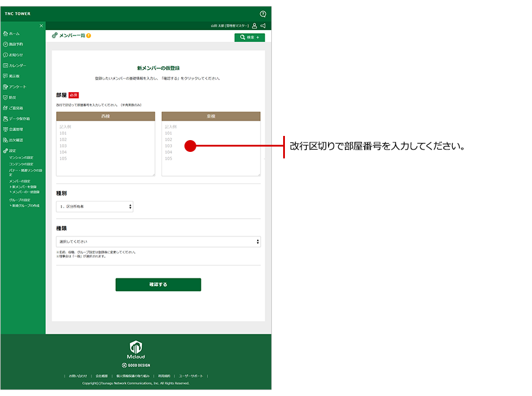The height and width of the screenshot is (396, 532).
Task: Open 新規グループの作成 link in sidebar
Action: pos(25,205)
